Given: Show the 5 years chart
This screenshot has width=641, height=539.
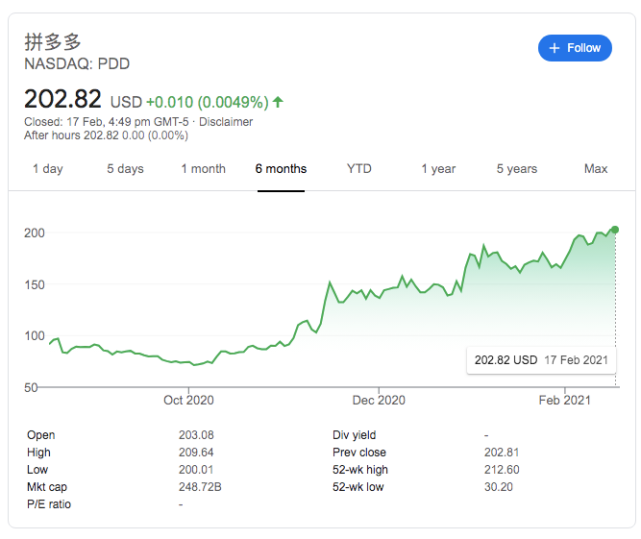Looking at the screenshot, I should pos(516,169).
